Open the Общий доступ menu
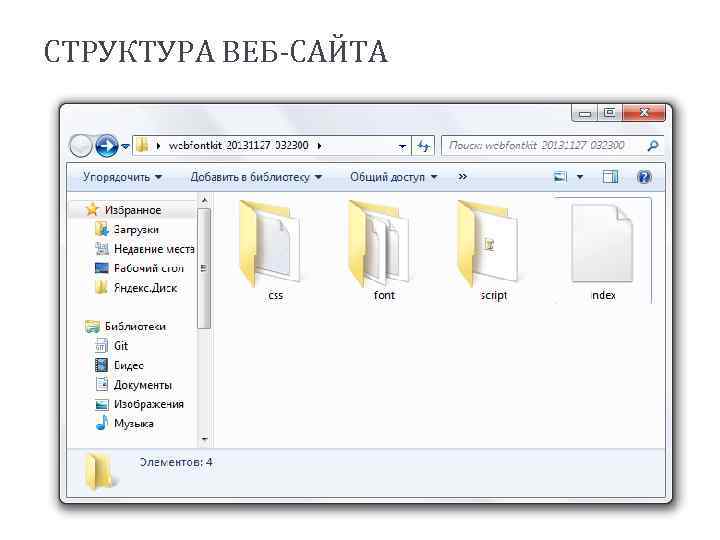The height and width of the screenshot is (540, 720). pyautogui.click(x=393, y=177)
